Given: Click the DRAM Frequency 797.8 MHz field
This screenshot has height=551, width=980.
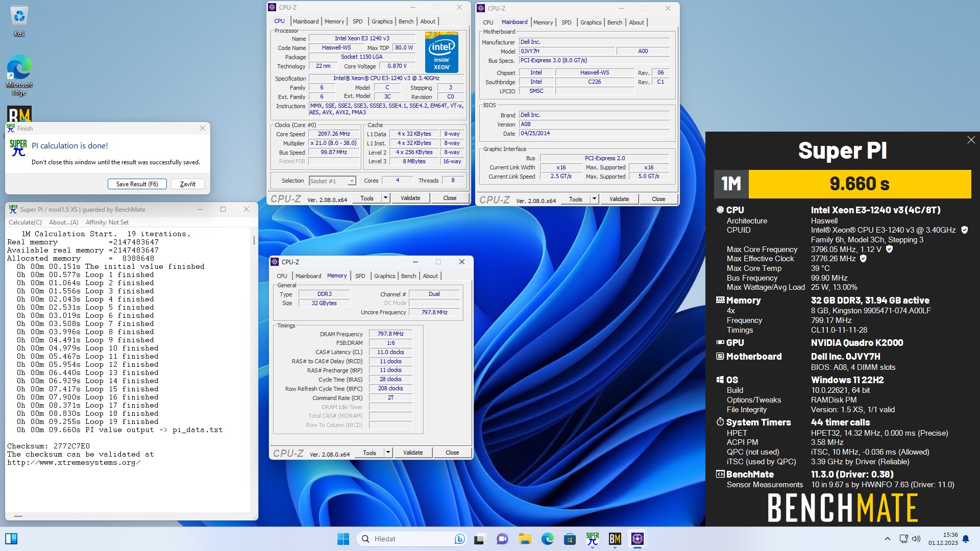Looking at the screenshot, I should [390, 334].
